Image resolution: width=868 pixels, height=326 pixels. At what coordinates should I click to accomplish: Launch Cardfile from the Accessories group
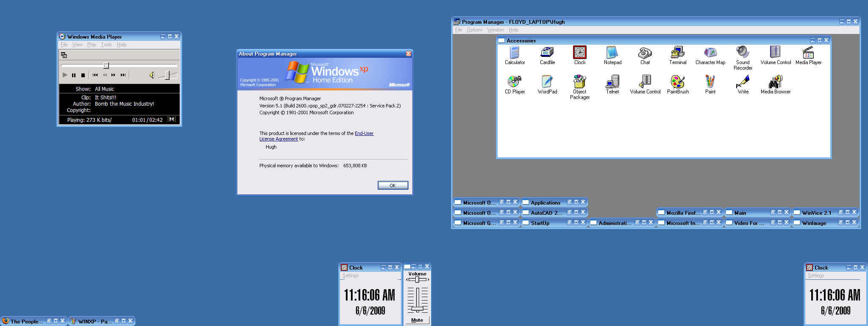(547, 53)
